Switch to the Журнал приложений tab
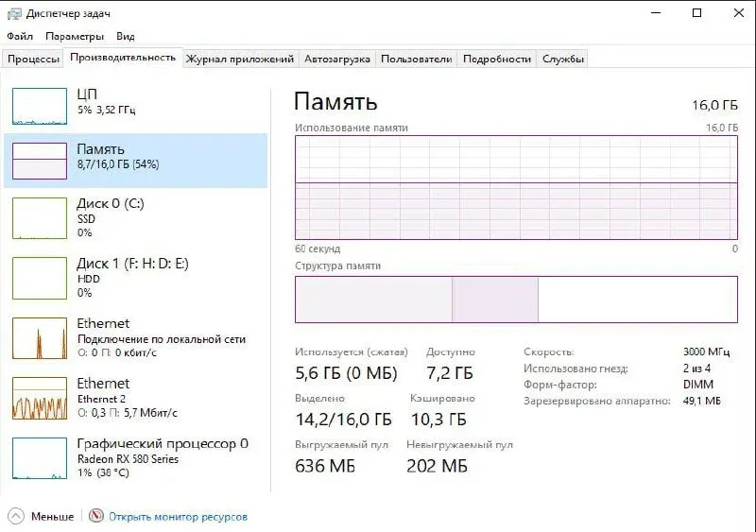This screenshot has width=756, height=532. coord(240,59)
